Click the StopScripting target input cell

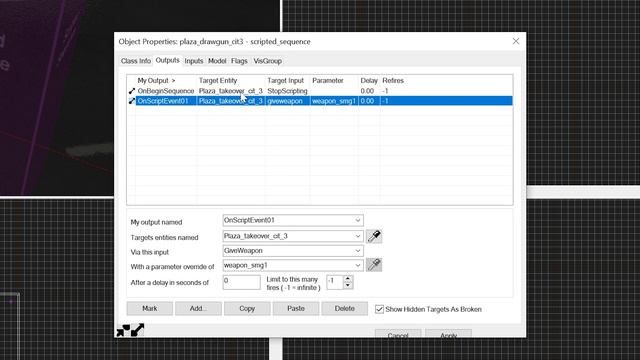287,91
